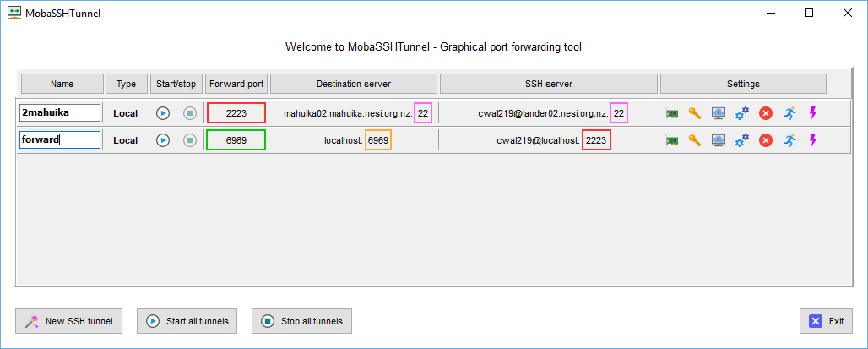
Task: Click the network card icon in the 2mahuika row
Action: click(671, 113)
